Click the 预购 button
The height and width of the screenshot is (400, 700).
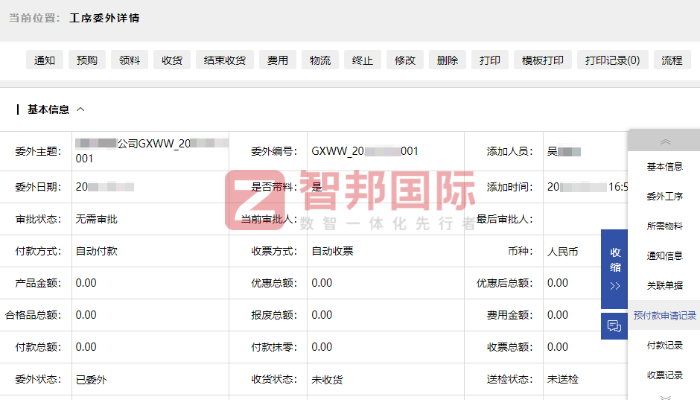pos(85,60)
